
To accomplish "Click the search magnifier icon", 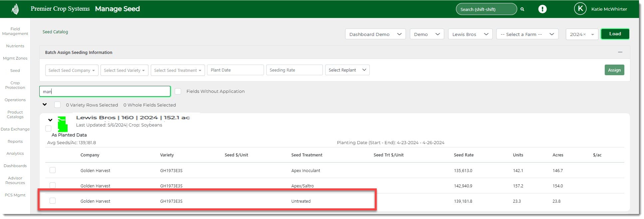I will [522, 9].
